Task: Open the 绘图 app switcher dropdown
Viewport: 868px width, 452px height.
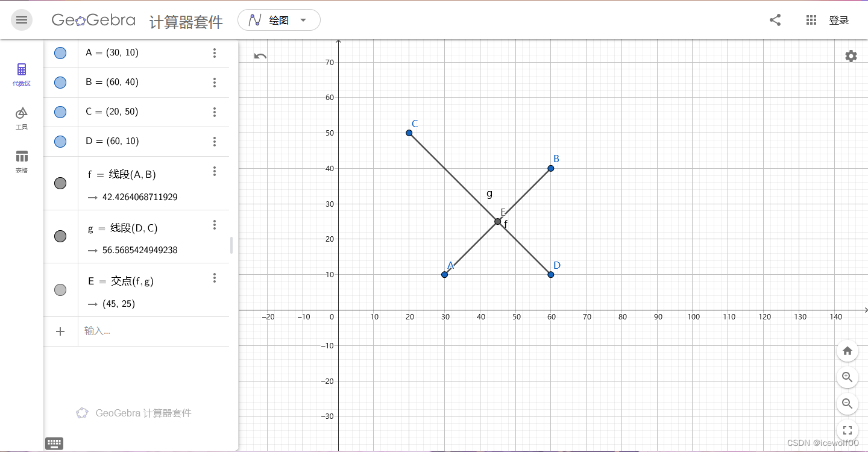Action: [x=279, y=20]
